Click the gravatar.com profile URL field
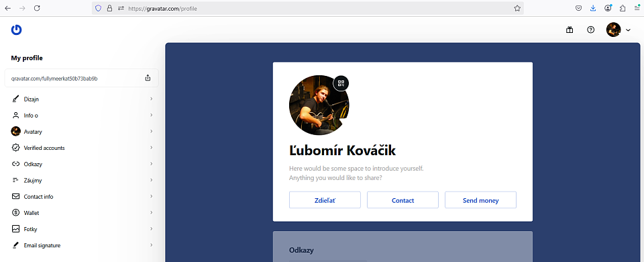This screenshot has width=644, height=262. point(82,78)
